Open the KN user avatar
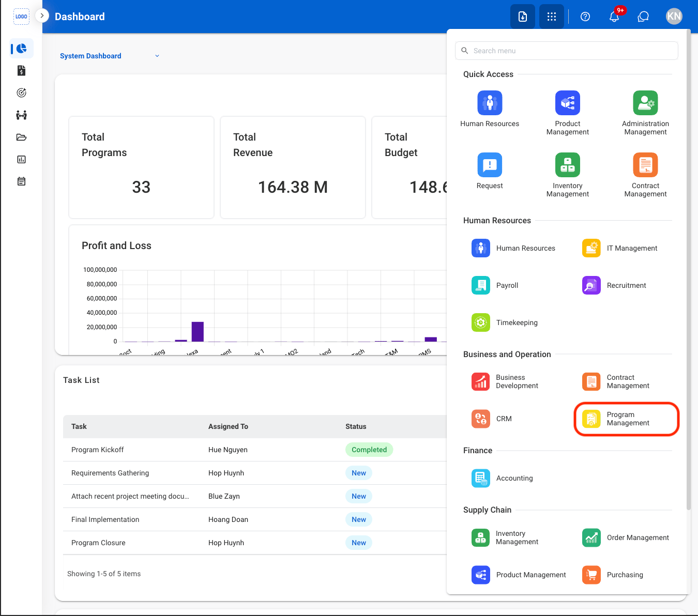 click(x=674, y=17)
